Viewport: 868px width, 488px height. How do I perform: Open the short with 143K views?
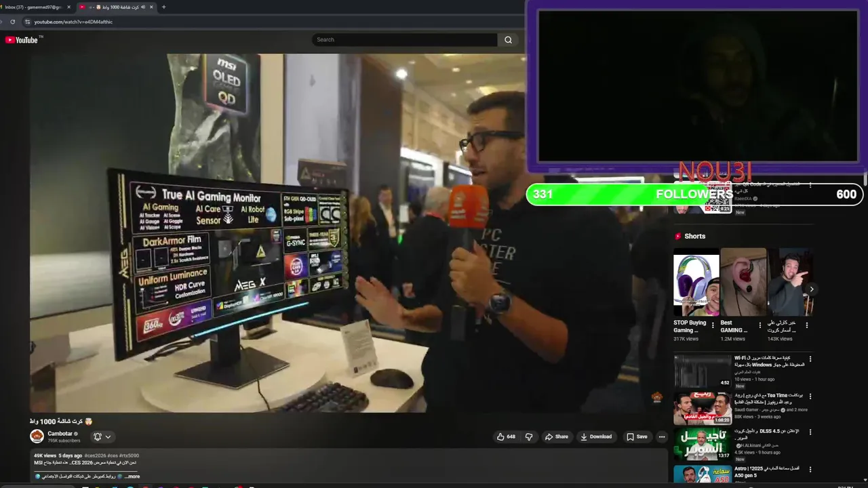coord(790,282)
